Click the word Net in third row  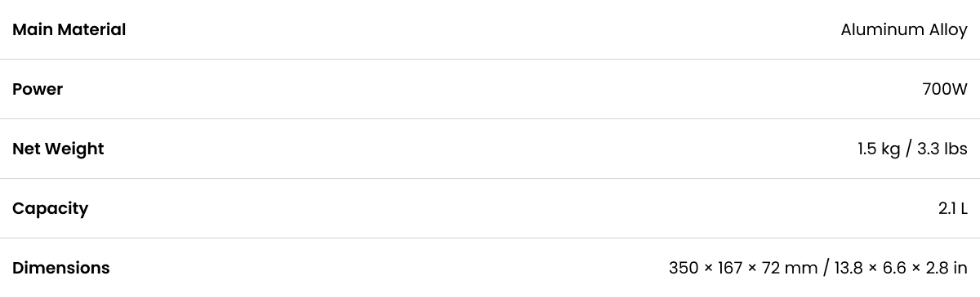click(27, 149)
